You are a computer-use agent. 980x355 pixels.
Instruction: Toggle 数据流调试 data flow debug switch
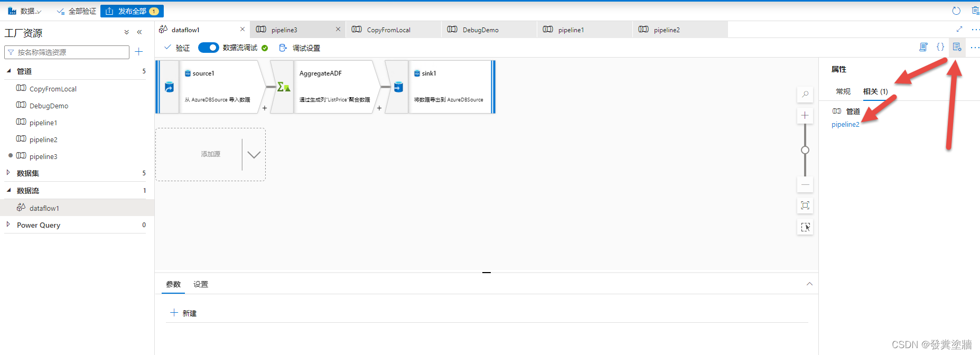tap(208, 48)
